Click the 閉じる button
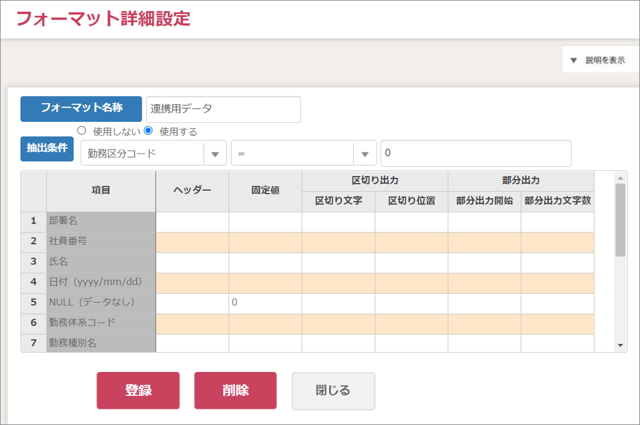Screen dimensions: 640x425 (x=333, y=391)
